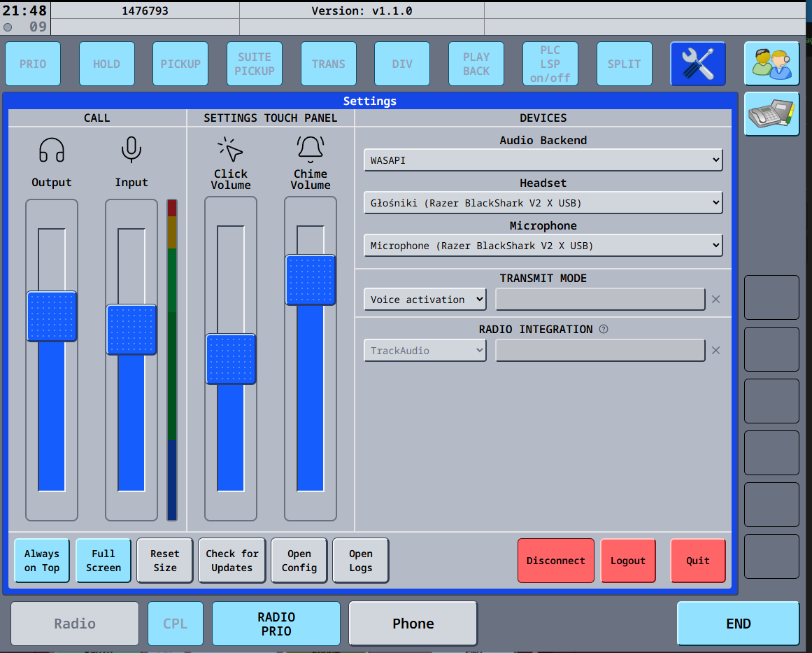Expand the Audio Backend dropdown
812x653 pixels.
click(543, 160)
